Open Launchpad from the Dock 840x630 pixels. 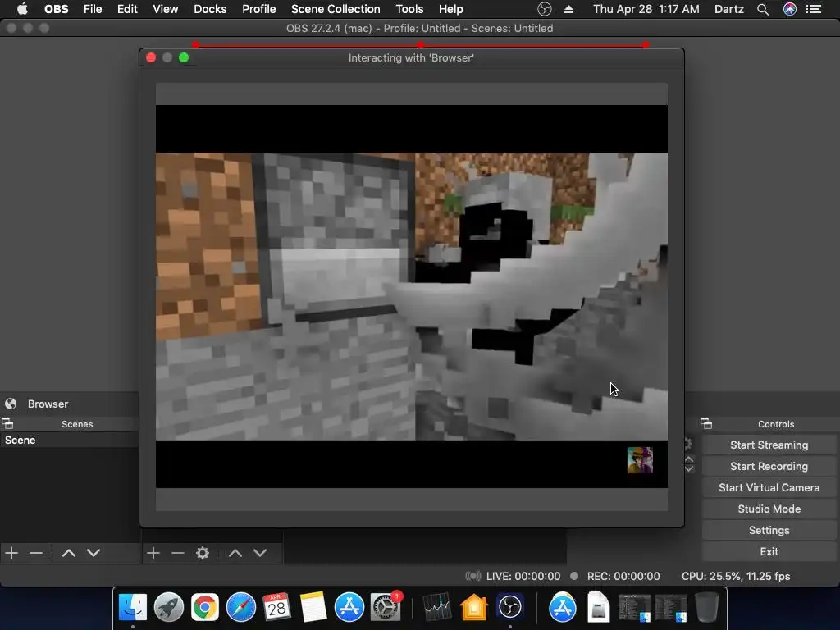pos(169,607)
